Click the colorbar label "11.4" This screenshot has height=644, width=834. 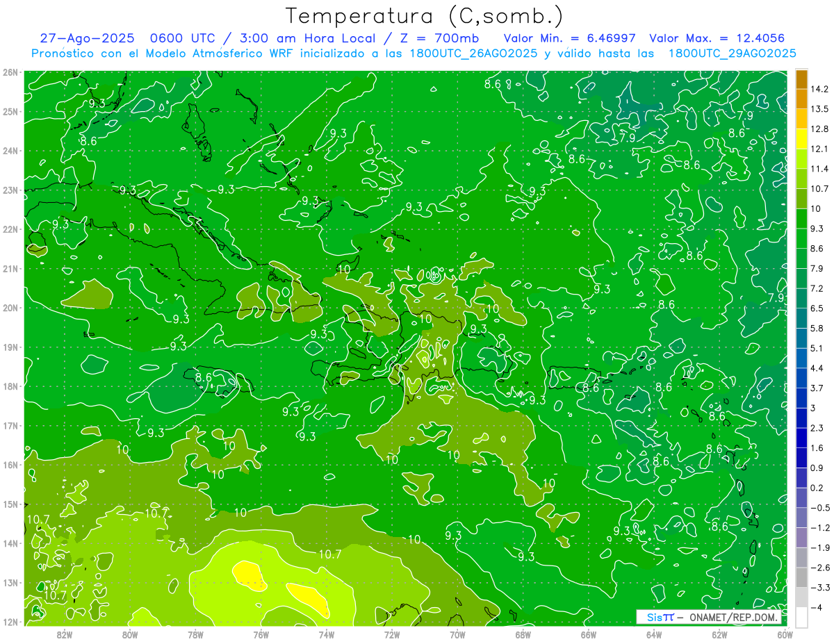819,169
